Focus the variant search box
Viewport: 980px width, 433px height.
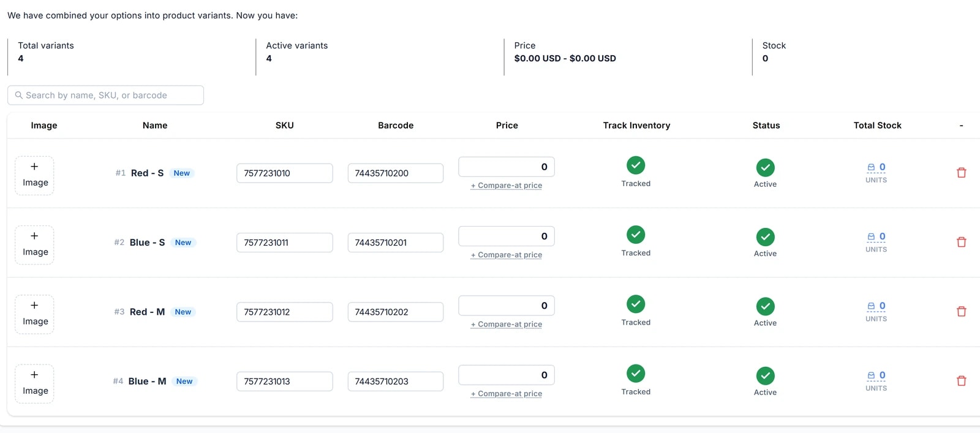pos(105,95)
